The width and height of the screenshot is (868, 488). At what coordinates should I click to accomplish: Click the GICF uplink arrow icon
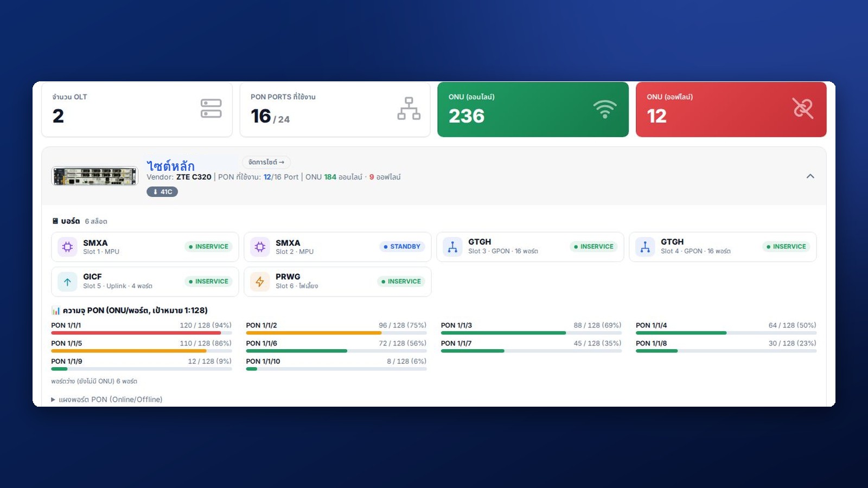67,281
